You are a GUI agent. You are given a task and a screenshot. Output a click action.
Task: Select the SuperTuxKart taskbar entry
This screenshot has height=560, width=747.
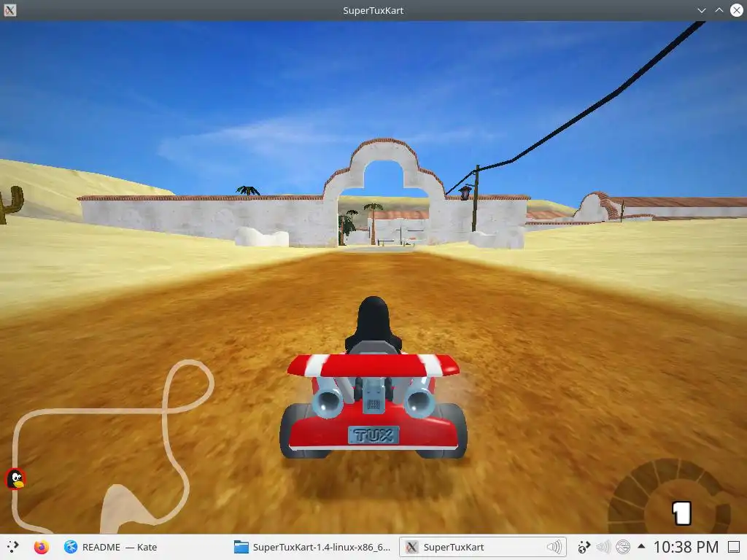[x=482, y=547]
